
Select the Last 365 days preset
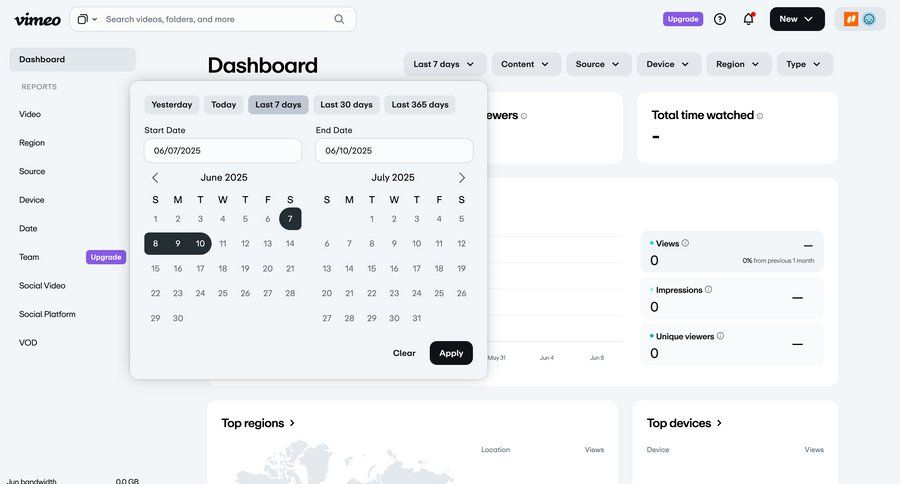[x=420, y=104]
